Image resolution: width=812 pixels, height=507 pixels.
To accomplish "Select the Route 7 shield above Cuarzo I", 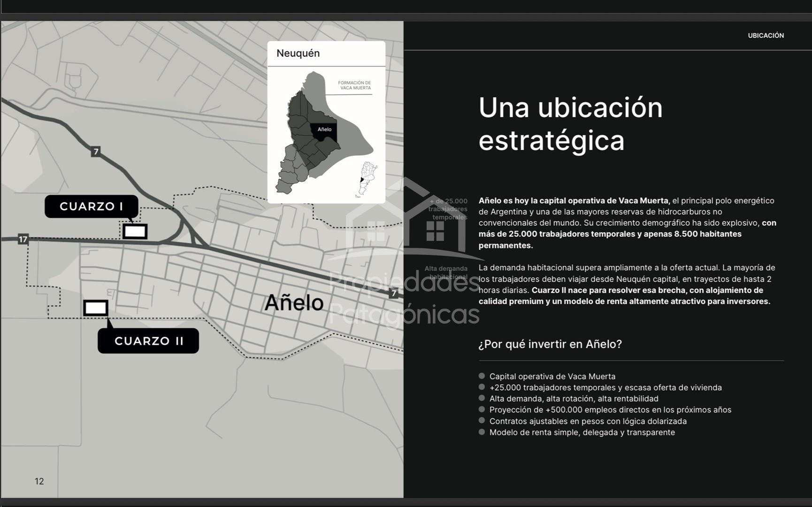I will pyautogui.click(x=96, y=151).
